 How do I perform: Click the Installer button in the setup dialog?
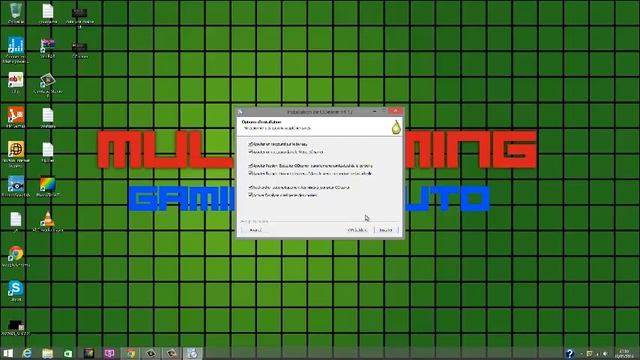tap(386, 230)
